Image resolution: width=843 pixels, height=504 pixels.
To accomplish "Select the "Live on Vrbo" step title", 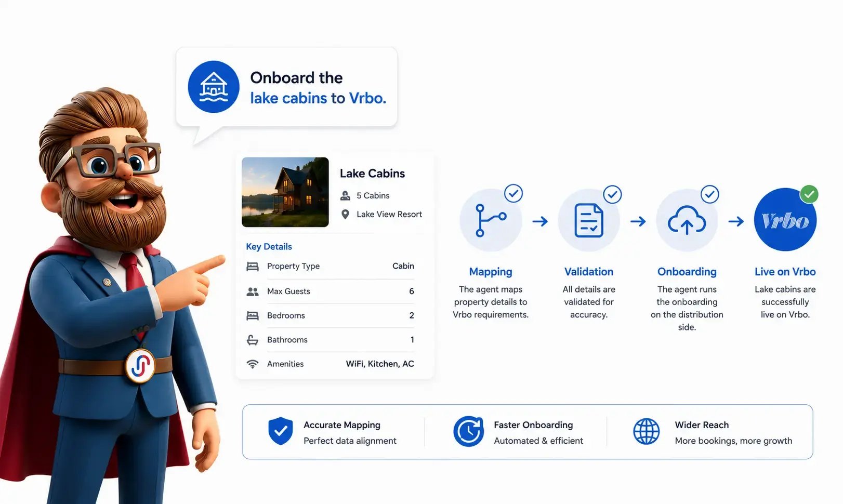I will 785,272.
